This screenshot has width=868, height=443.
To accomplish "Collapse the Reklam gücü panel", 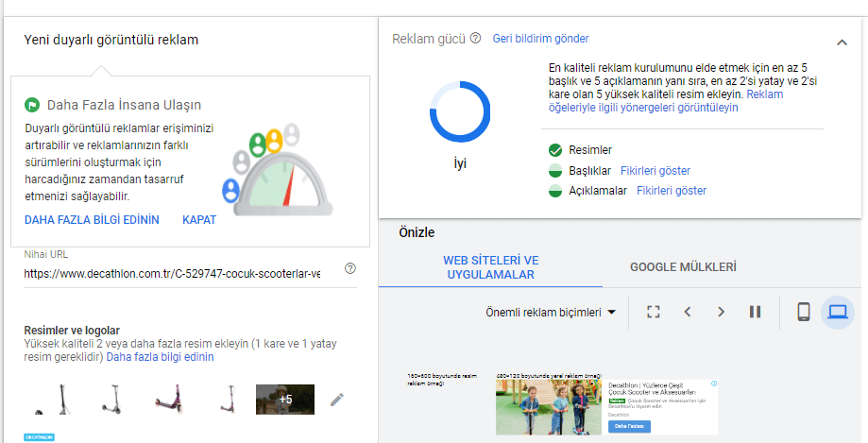I will [x=842, y=42].
